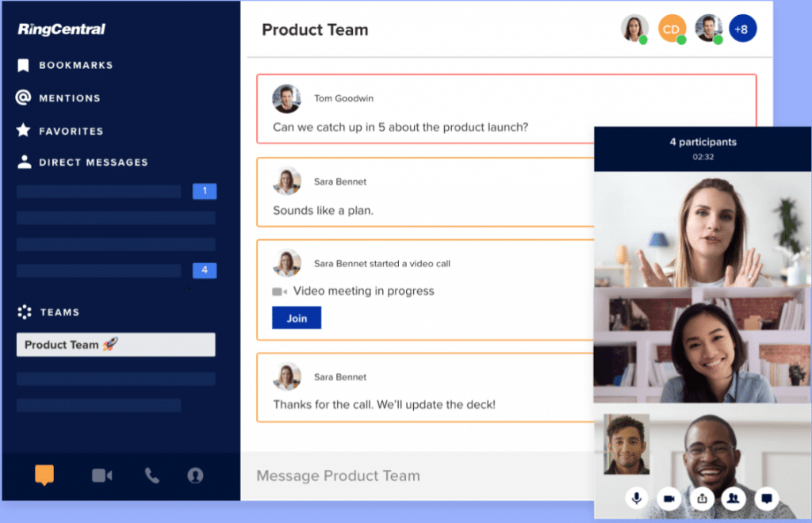Turn off camera in video call

tap(668, 498)
